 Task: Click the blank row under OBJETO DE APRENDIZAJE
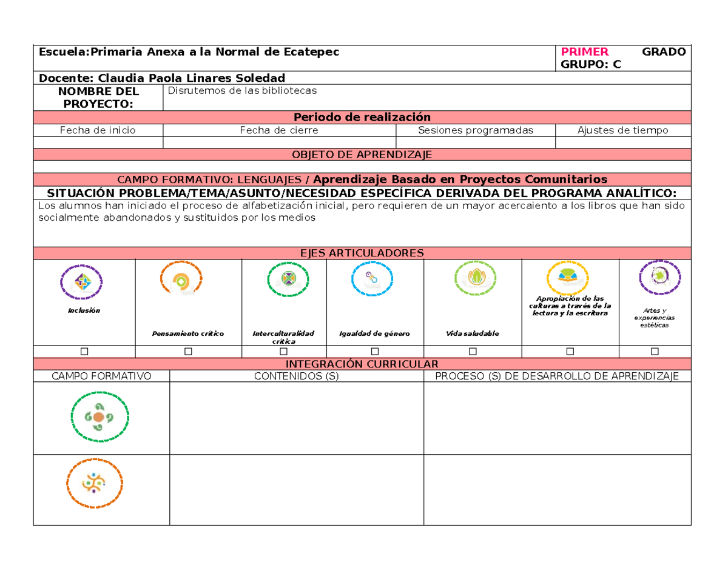point(362,167)
